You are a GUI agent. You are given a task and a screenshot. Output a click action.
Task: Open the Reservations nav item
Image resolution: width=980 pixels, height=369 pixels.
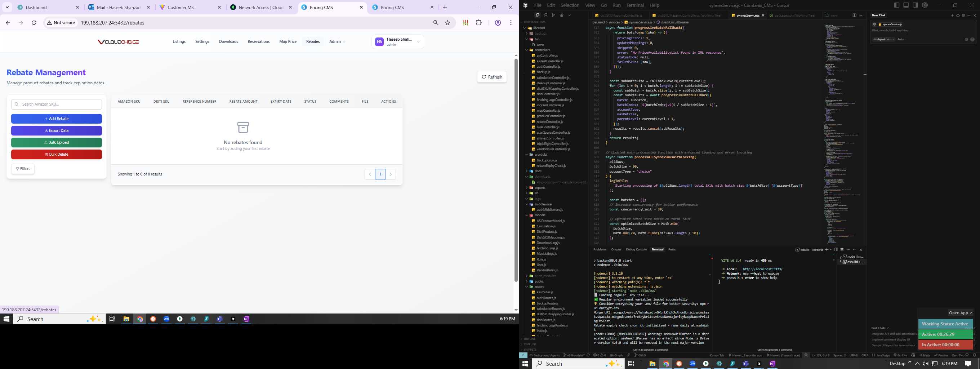pyautogui.click(x=258, y=41)
